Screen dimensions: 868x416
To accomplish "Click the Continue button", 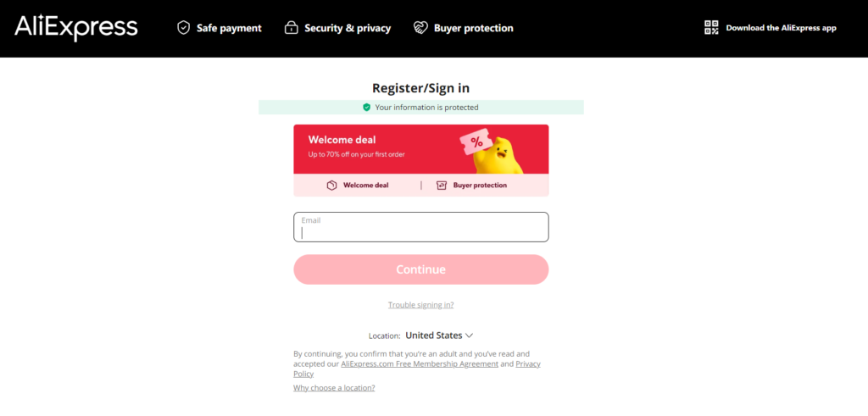I will pyautogui.click(x=420, y=269).
